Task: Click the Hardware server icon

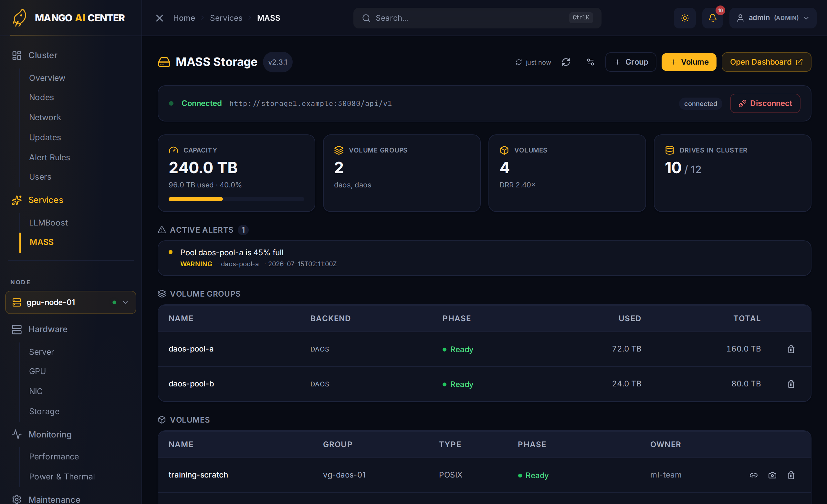Action: pyautogui.click(x=17, y=329)
